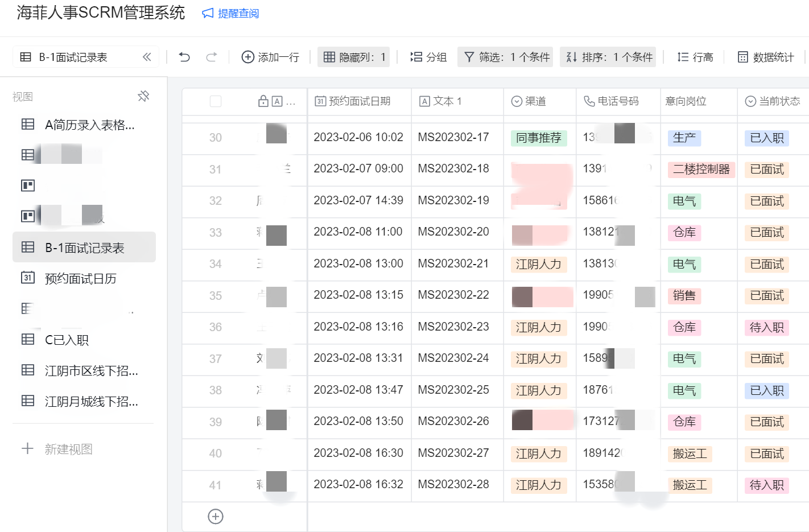The height and width of the screenshot is (532, 809).
Task: Open 排序 sort conditions dropdown
Action: tap(608, 57)
